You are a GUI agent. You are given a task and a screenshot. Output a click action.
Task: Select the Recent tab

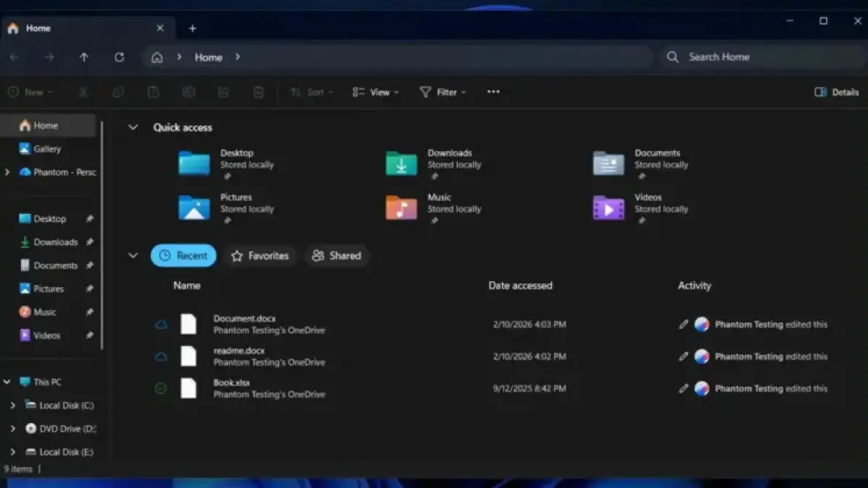[184, 256]
